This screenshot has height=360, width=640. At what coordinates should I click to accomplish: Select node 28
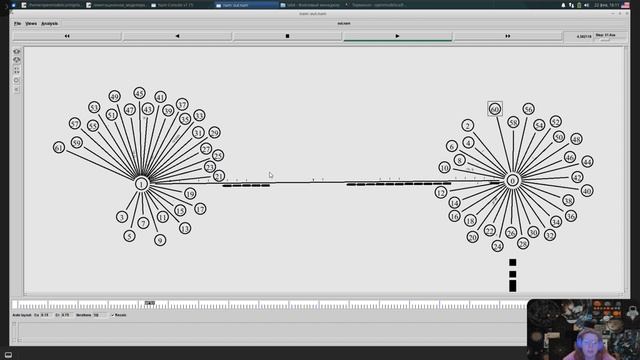pyautogui.click(x=523, y=244)
